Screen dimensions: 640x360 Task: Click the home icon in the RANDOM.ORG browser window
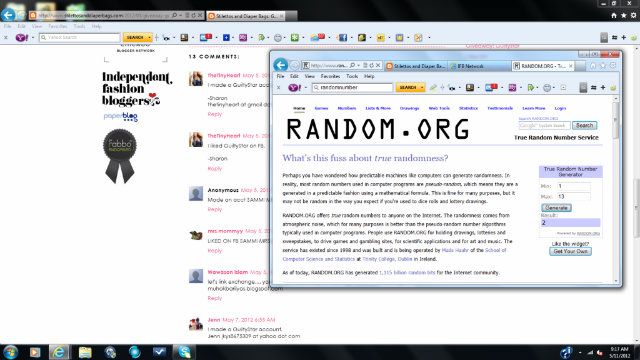593,65
